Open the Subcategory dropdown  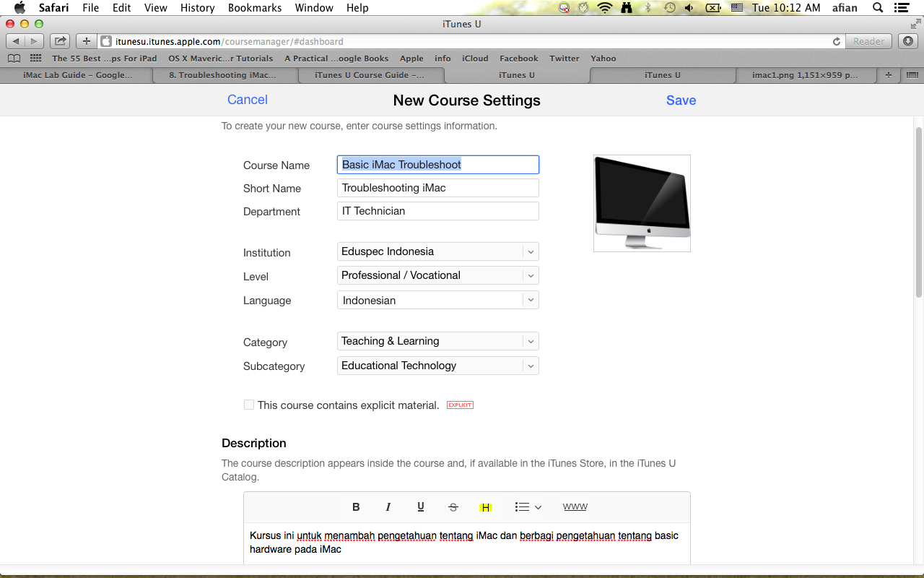tap(437, 366)
